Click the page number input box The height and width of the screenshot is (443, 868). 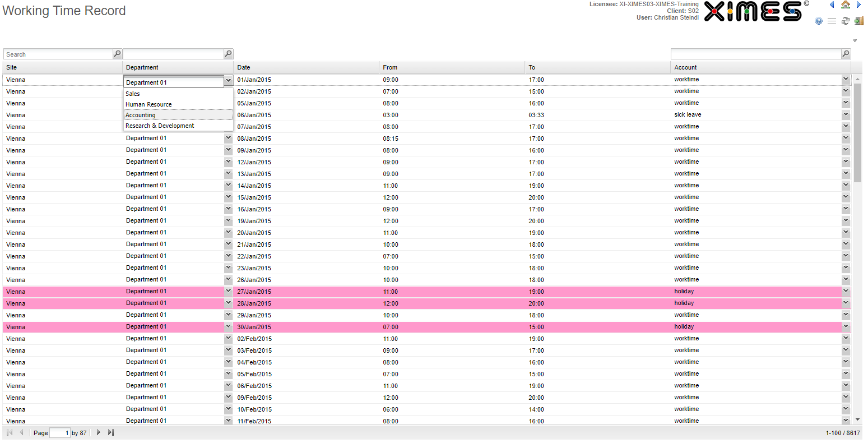click(60, 433)
